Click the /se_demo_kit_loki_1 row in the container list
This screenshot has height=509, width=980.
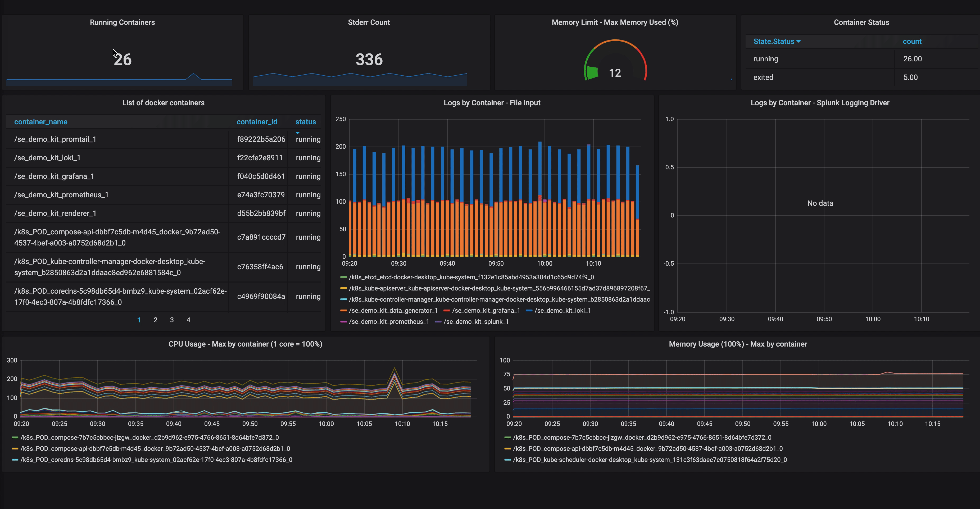47,158
